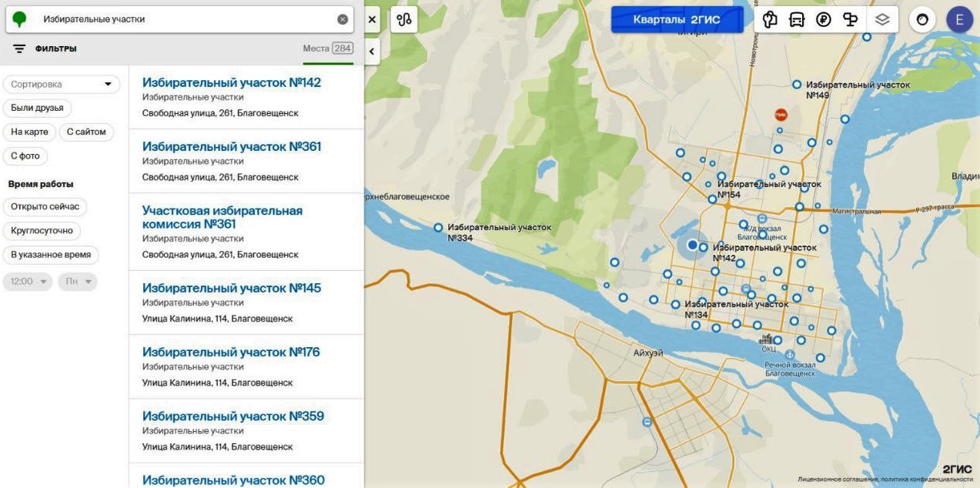The image size is (980, 488).
Task: Select the 'Места 284' tab
Action: (x=327, y=48)
